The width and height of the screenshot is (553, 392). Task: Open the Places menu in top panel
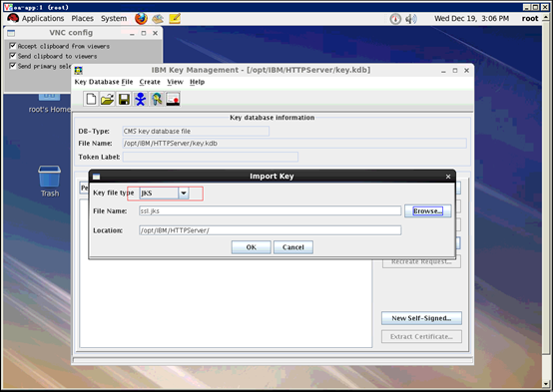coord(83,18)
